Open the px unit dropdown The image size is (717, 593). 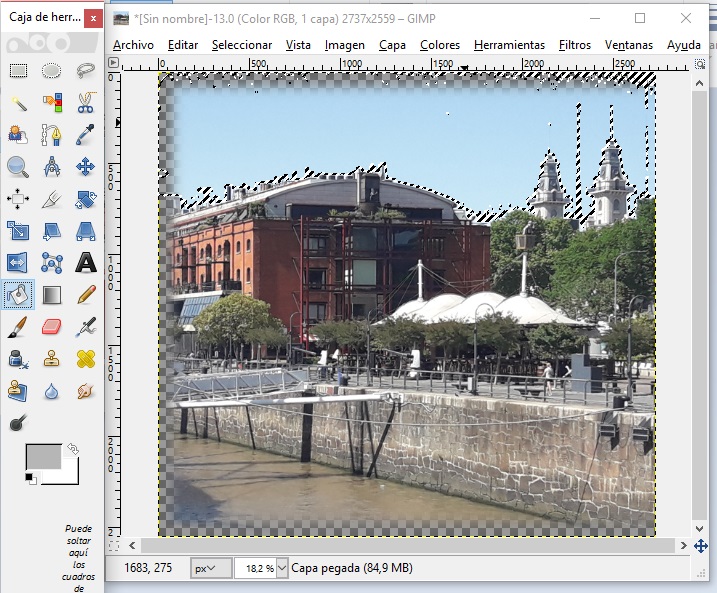[211, 568]
